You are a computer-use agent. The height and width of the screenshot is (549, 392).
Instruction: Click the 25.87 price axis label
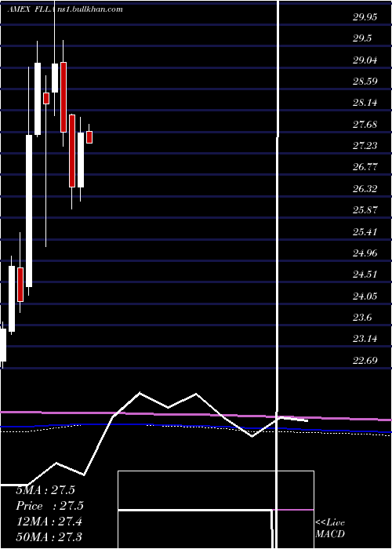point(365,210)
